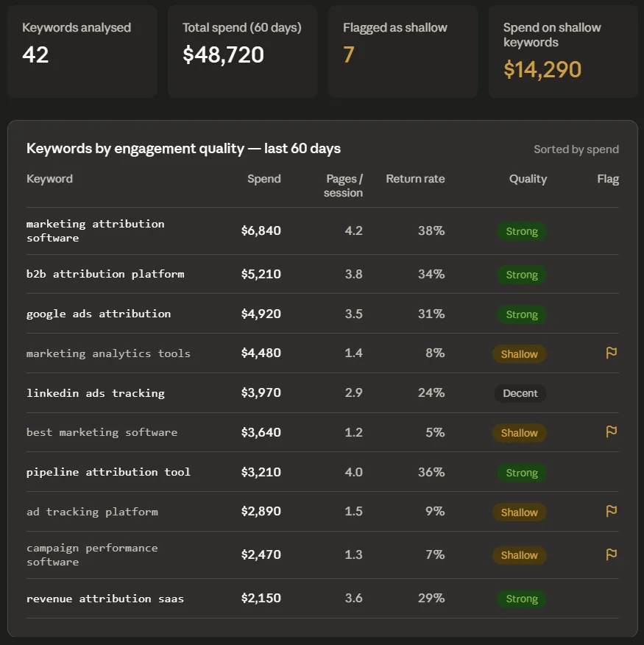Viewport: 644px width, 645px height.
Task: Click the $4,920 spend value
Action: [x=261, y=314]
